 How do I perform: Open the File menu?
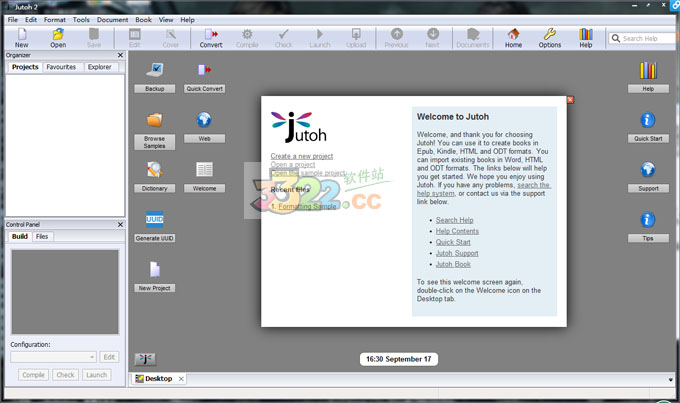tap(13, 20)
